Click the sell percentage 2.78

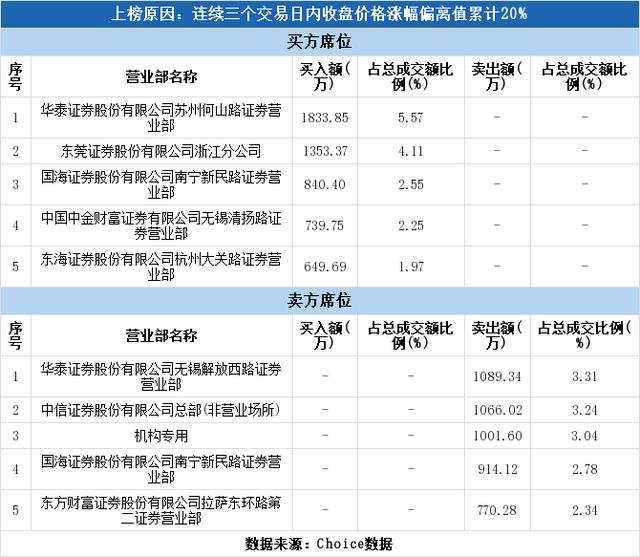tap(584, 469)
